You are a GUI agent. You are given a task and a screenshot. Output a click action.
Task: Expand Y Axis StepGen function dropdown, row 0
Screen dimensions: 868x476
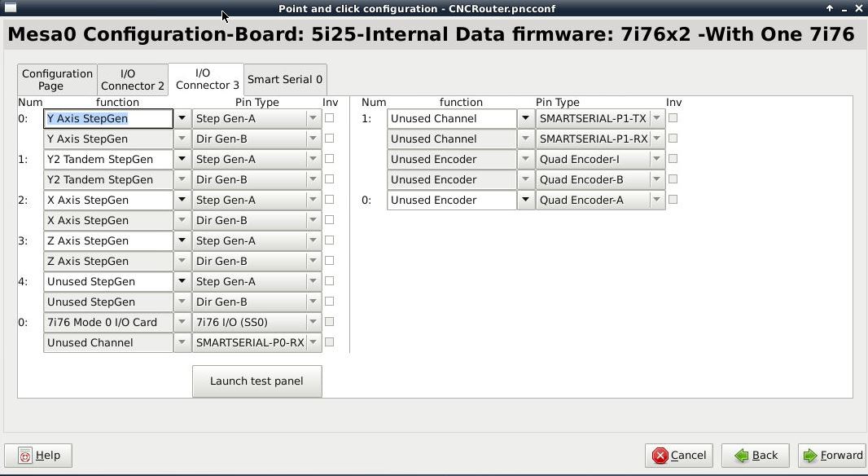coord(182,118)
